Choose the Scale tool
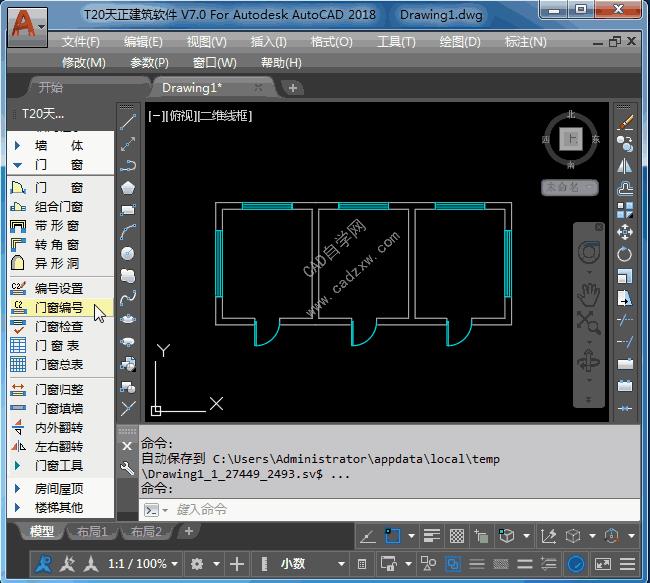The width and height of the screenshot is (650, 583). click(x=625, y=276)
